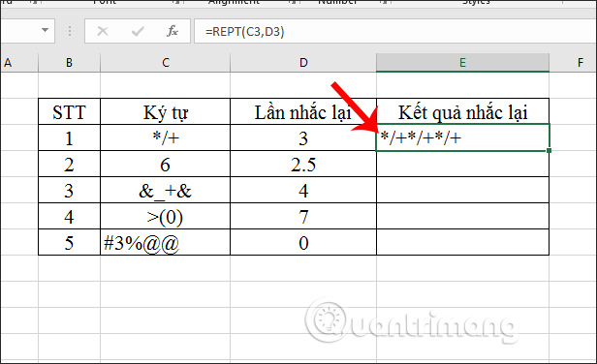Select STT cell with value 5
The image size is (597, 364).
coord(70,242)
